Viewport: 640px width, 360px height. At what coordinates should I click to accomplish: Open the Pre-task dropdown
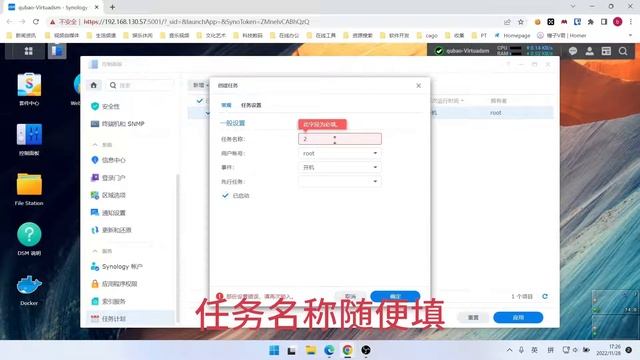[340, 181]
